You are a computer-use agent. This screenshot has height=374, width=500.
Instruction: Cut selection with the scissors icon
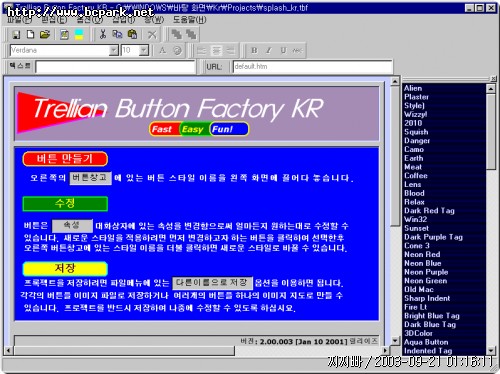coord(103,34)
